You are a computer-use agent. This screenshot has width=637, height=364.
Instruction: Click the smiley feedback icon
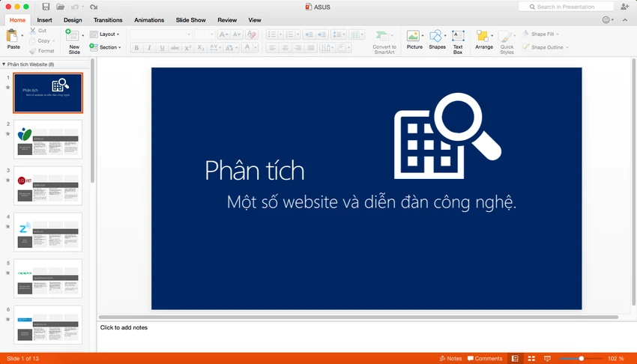pos(606,19)
